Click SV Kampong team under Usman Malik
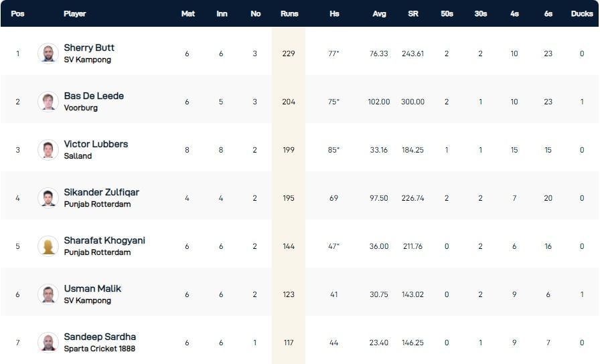This screenshot has height=364, width=600. [x=87, y=301]
